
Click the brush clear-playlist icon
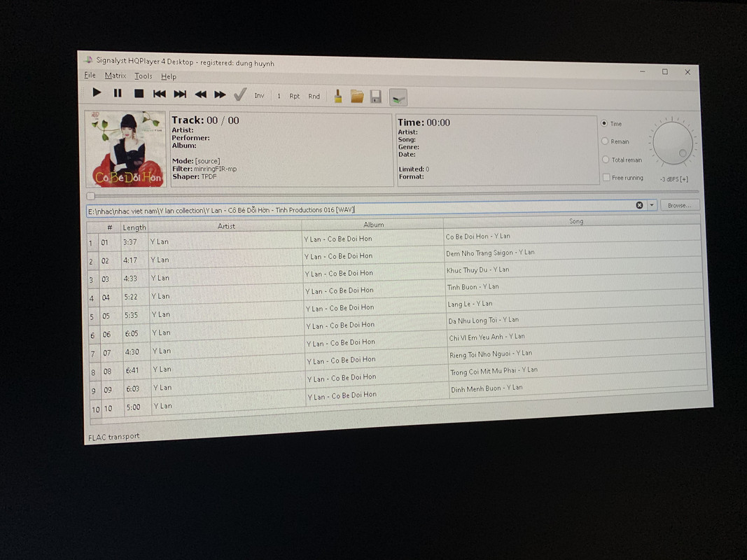pos(337,97)
